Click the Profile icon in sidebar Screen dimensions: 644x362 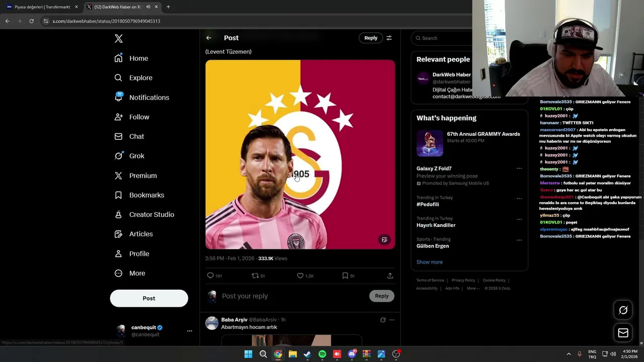pyautogui.click(x=118, y=254)
